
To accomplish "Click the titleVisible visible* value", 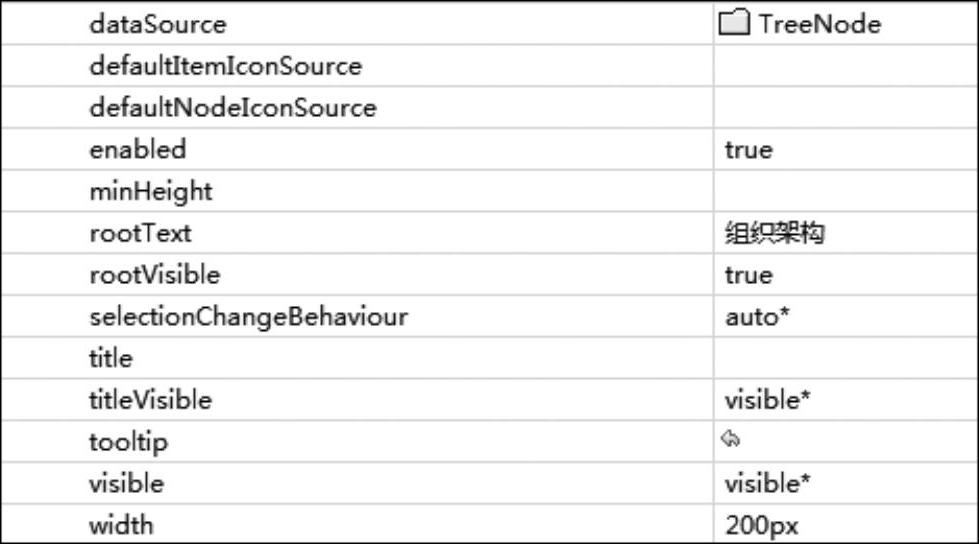I will coord(767,400).
